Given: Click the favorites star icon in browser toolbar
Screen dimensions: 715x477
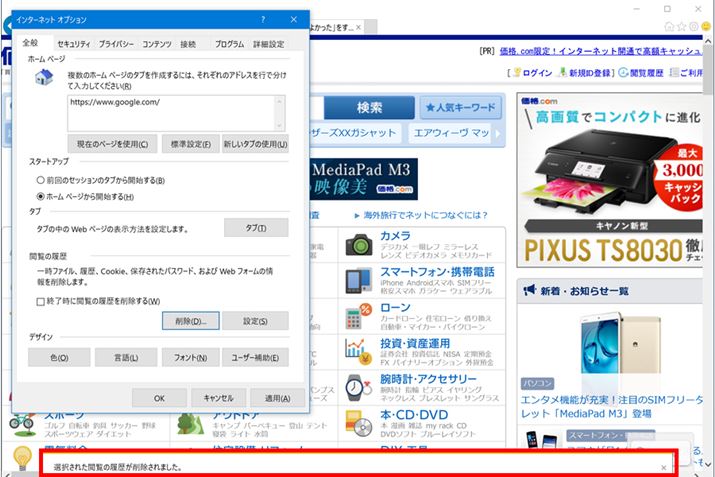Looking at the screenshot, I should (x=682, y=26).
